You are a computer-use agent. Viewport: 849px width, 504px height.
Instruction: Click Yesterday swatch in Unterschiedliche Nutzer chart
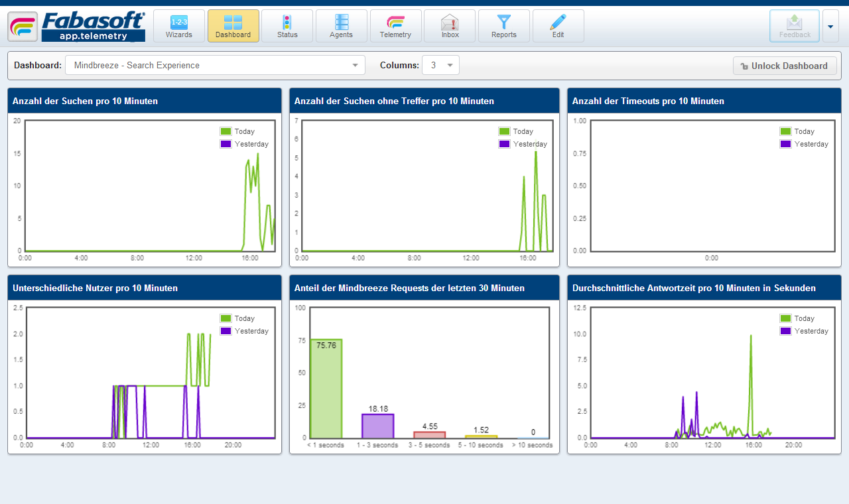[226, 331]
